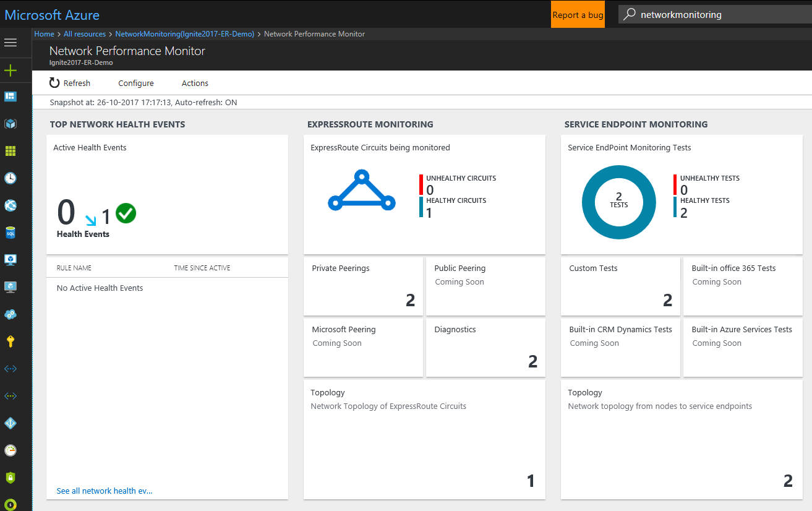Create a new resource with the green plus
The image size is (812, 511).
click(10, 71)
